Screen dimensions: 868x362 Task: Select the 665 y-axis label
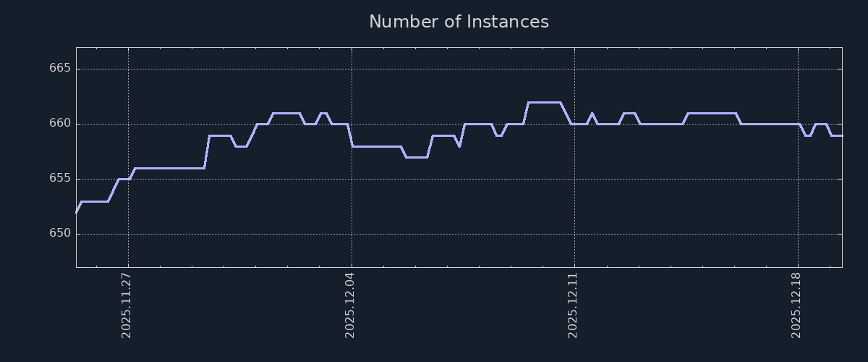[59, 69]
